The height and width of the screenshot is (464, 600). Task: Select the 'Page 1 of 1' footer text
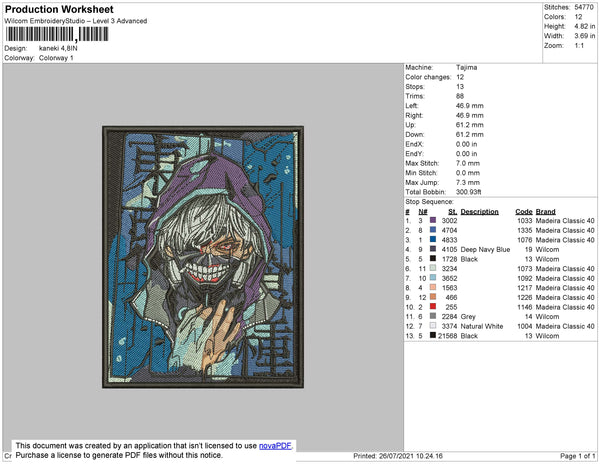[577, 456]
